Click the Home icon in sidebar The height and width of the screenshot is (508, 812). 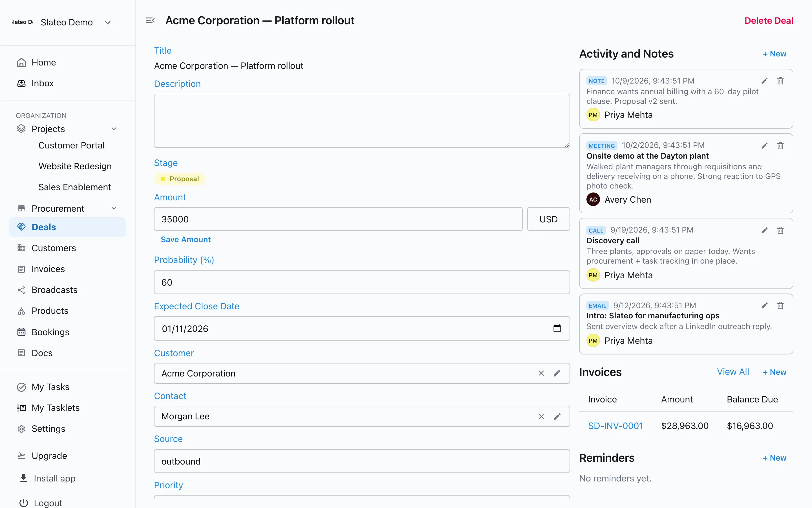(x=21, y=62)
